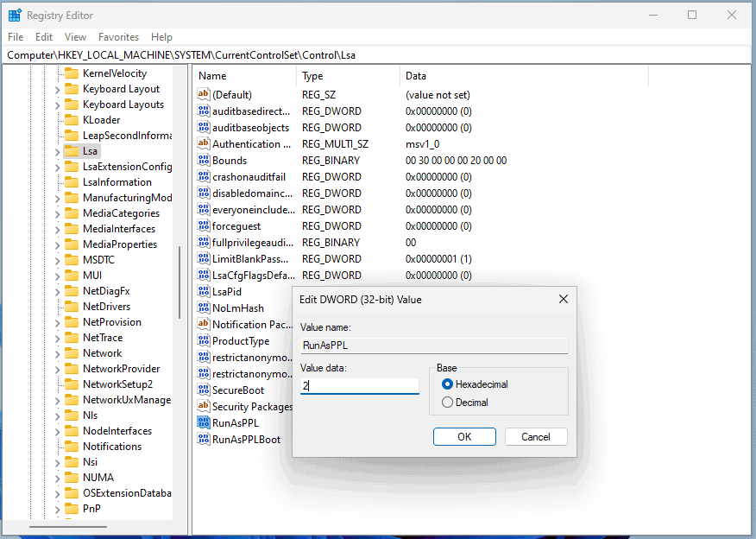The width and height of the screenshot is (756, 539).
Task: Click the Security Packages string icon
Action: click(204, 406)
